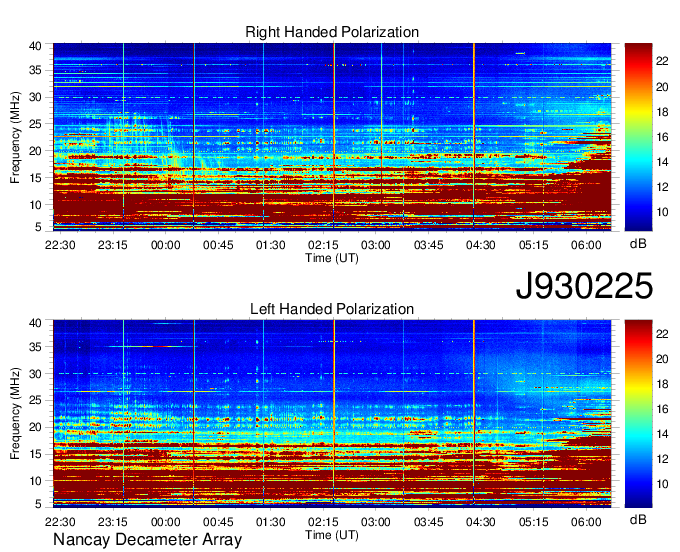Screen dimensions: 680x552
Task: Click the 22:30 time tick under right-handed plot
Action: coord(60,245)
